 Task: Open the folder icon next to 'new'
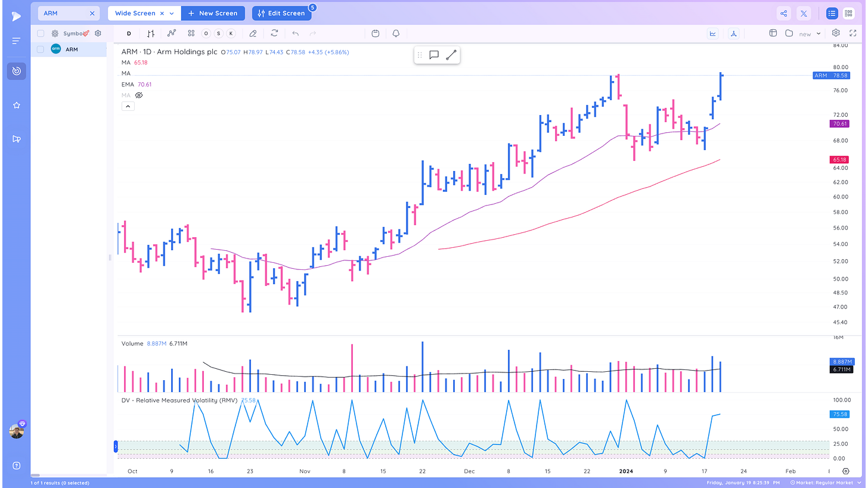(x=789, y=33)
